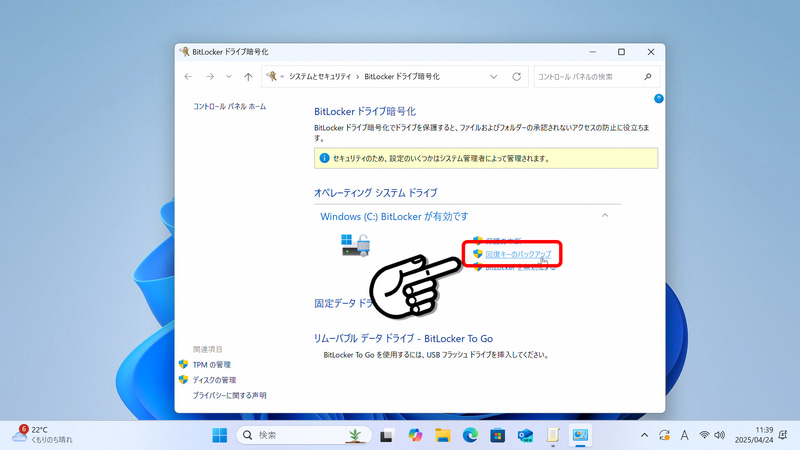Expand the address bar history dropdown

(493, 77)
